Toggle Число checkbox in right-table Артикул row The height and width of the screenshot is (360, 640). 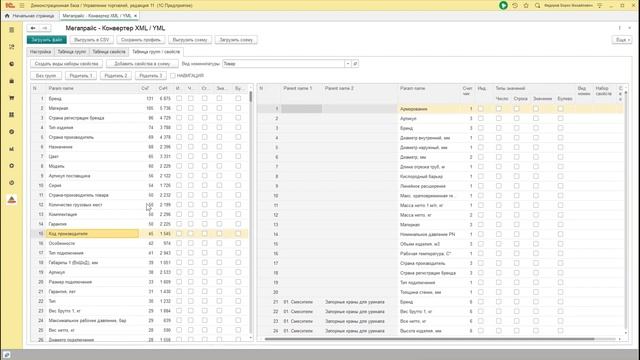[499, 118]
